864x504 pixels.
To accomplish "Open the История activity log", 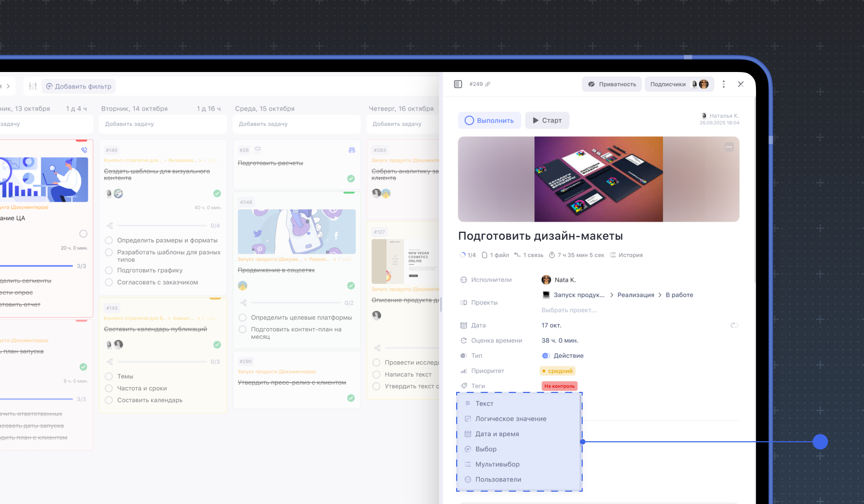I will pos(626,255).
